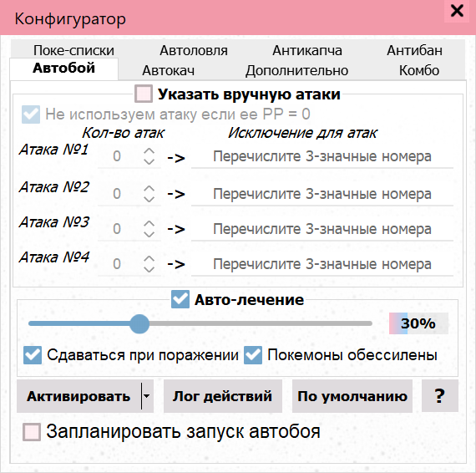Click the Исключение для атак header
The width and height of the screenshot is (476, 473).
click(x=302, y=133)
